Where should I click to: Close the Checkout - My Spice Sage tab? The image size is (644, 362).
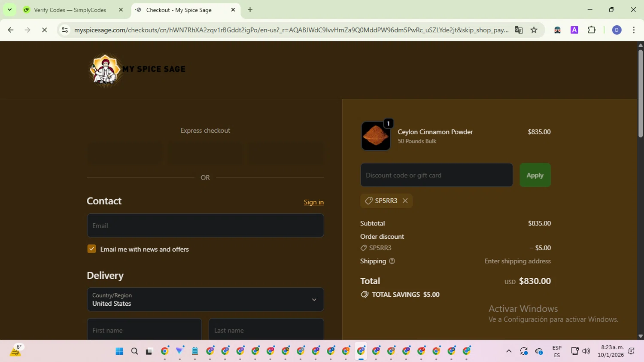pos(233,10)
